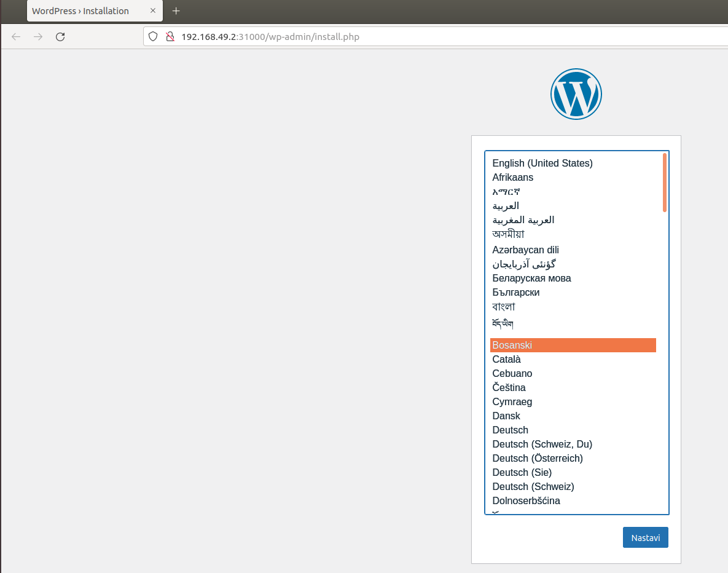Select the South Azerbaijani option گؤنئی آذربایجان
Image resolution: width=728 pixels, height=573 pixels.
[573, 264]
